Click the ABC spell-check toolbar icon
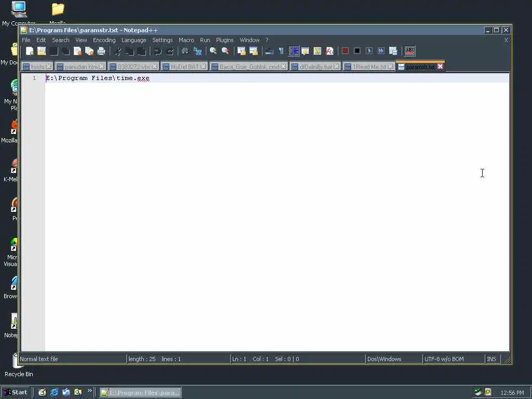532x399 pixels. click(409, 51)
